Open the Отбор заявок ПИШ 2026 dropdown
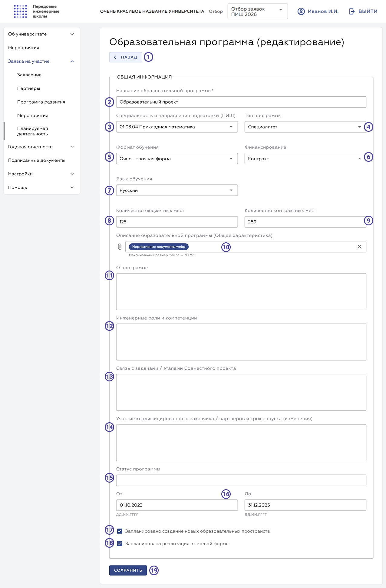 258,12
